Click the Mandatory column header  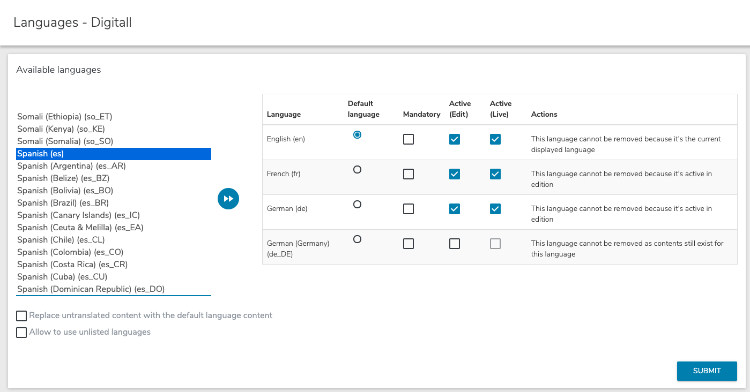coord(421,115)
